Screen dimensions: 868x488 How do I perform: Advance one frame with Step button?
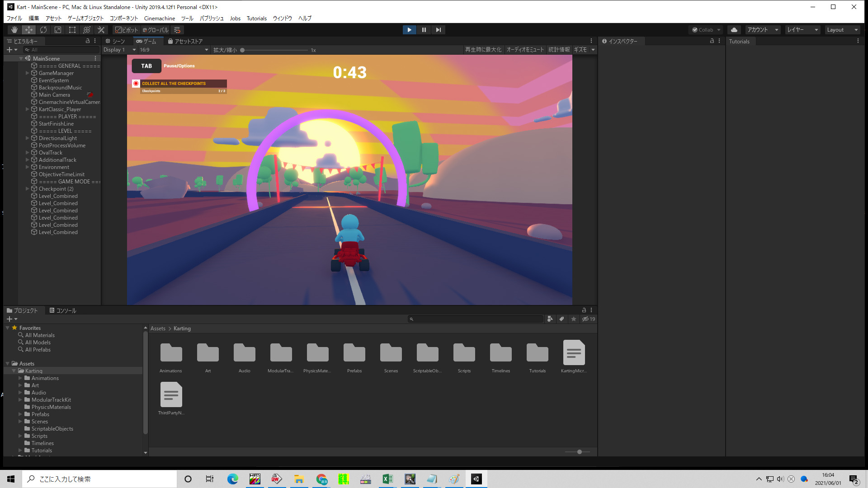[x=438, y=30]
